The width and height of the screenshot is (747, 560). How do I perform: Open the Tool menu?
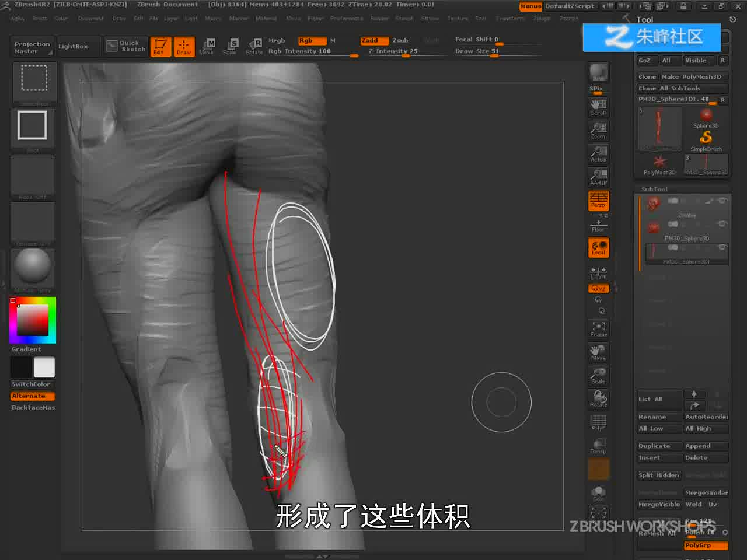coord(480,18)
